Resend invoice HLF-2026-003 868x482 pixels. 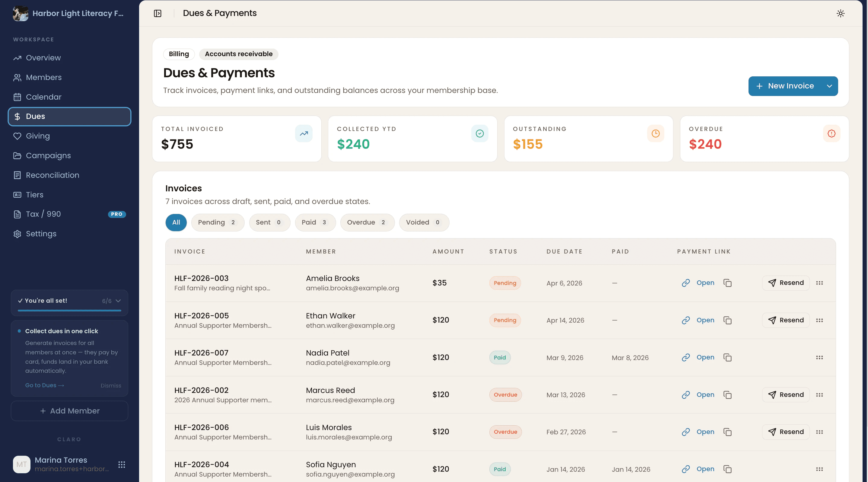pyautogui.click(x=785, y=283)
